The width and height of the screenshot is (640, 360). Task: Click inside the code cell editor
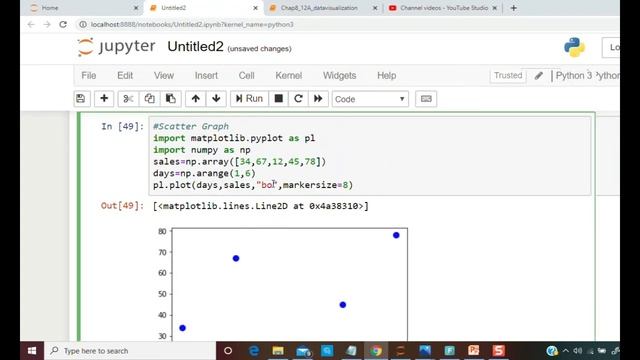point(370,156)
